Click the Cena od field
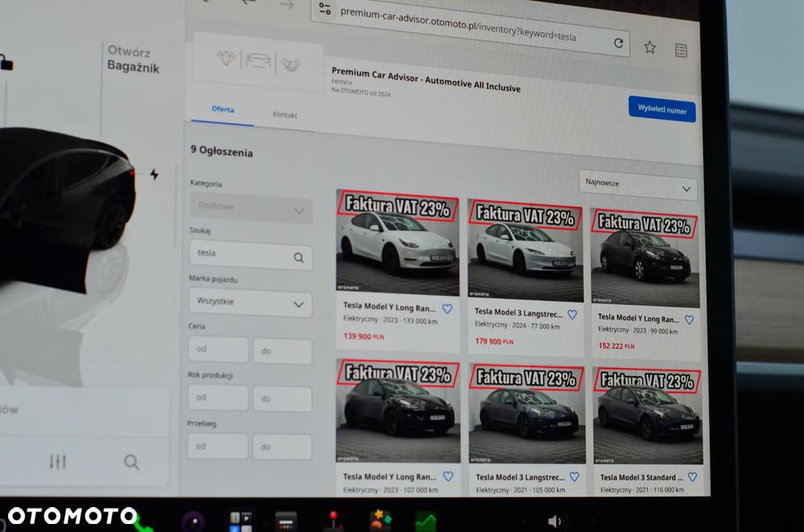 tap(219, 349)
